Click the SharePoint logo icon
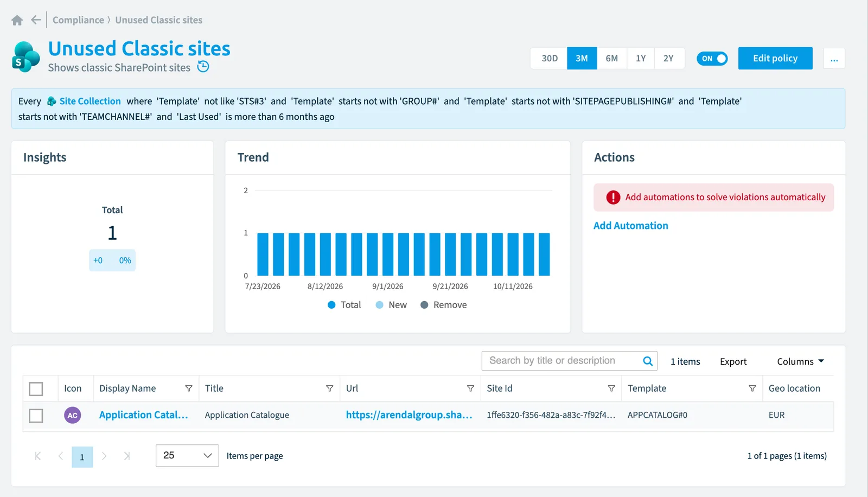This screenshot has height=497, width=868. (x=26, y=56)
